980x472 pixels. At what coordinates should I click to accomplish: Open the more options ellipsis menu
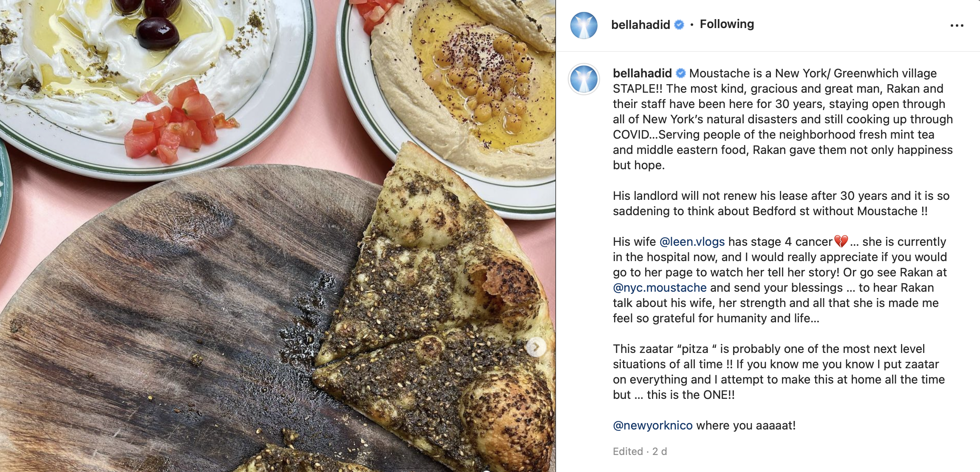[x=957, y=26]
